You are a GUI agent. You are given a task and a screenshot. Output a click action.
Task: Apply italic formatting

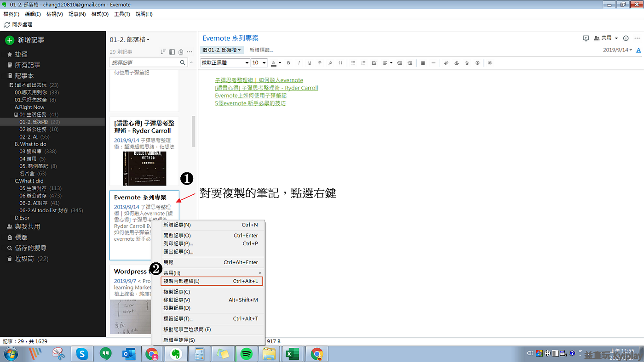[x=299, y=63]
